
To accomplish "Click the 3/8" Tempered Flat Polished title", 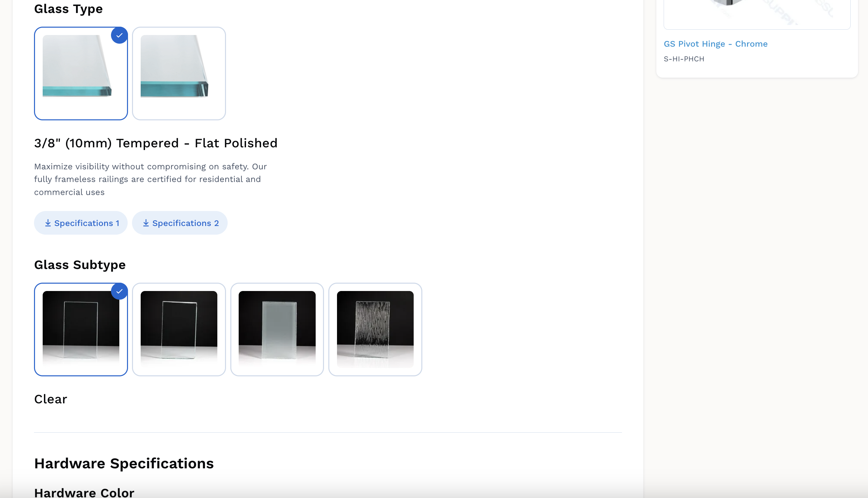I will click(156, 143).
